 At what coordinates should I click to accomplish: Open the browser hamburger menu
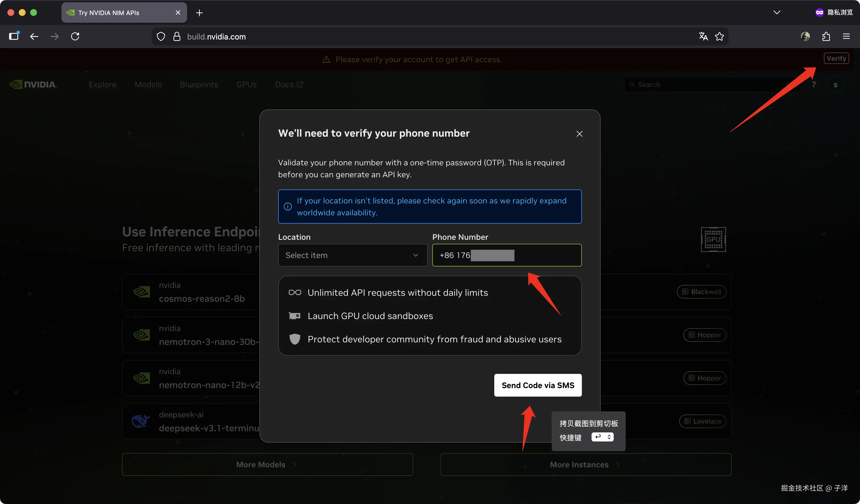pyautogui.click(x=846, y=36)
